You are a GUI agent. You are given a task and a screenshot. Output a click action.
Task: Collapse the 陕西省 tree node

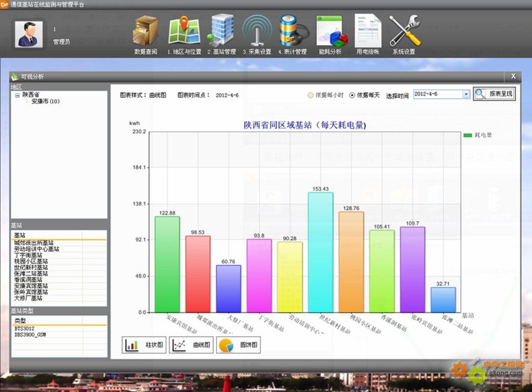pos(17,95)
